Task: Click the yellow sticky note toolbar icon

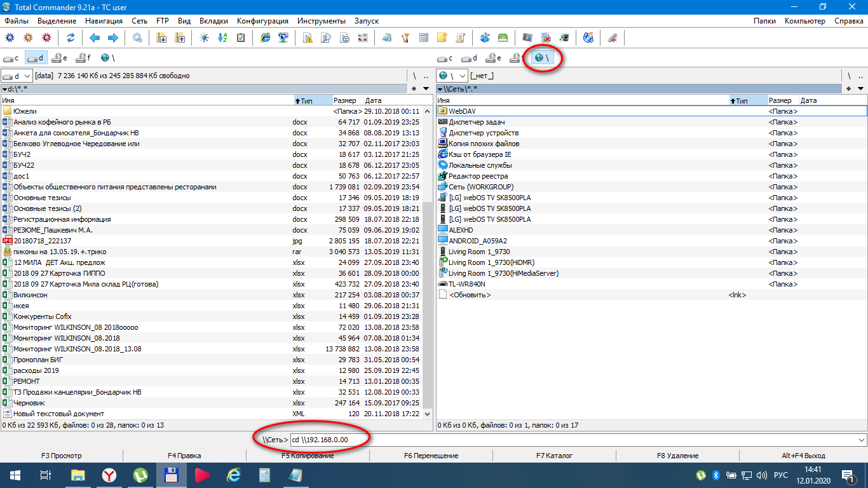Action: click(x=442, y=37)
